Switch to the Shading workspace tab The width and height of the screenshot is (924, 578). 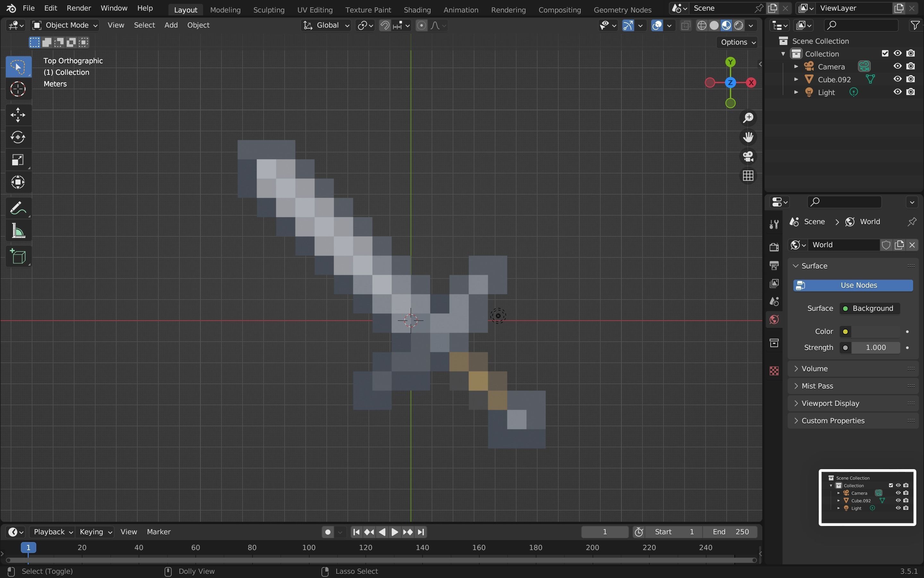coord(417,10)
